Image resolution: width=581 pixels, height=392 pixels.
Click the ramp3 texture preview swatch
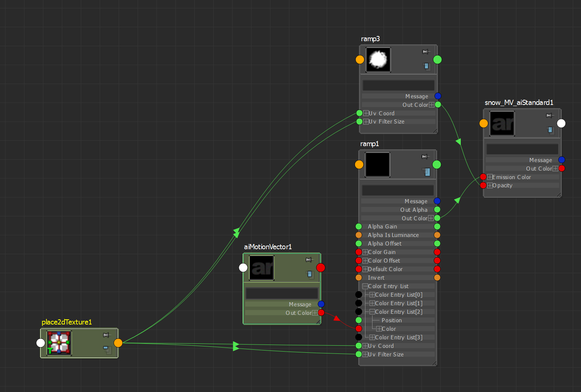click(x=378, y=59)
